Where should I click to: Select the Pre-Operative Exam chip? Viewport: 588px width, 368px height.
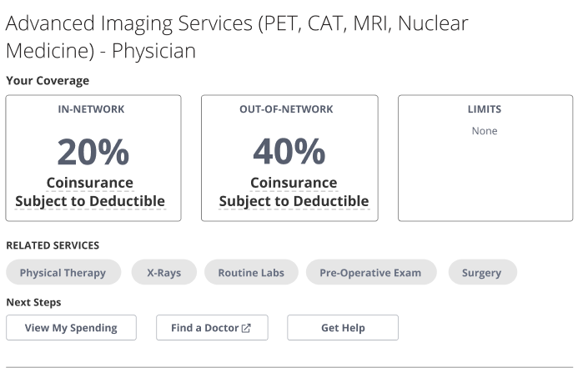coord(370,273)
